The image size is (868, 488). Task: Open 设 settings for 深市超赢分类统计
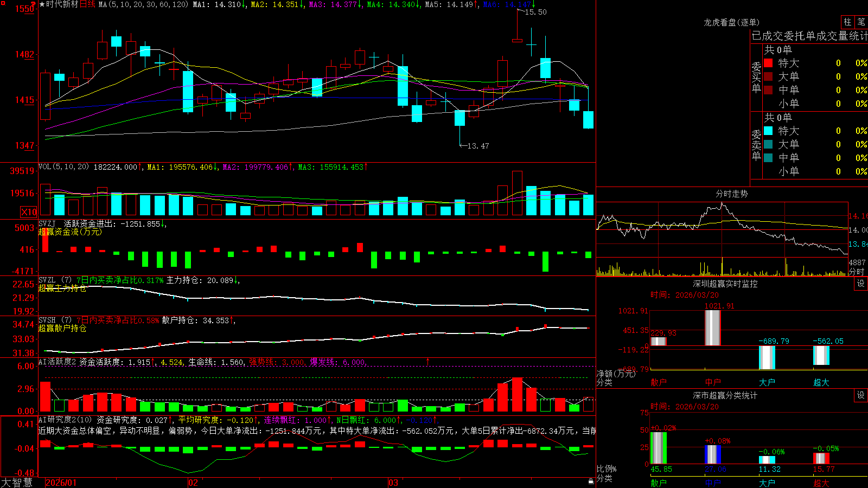tap(861, 395)
